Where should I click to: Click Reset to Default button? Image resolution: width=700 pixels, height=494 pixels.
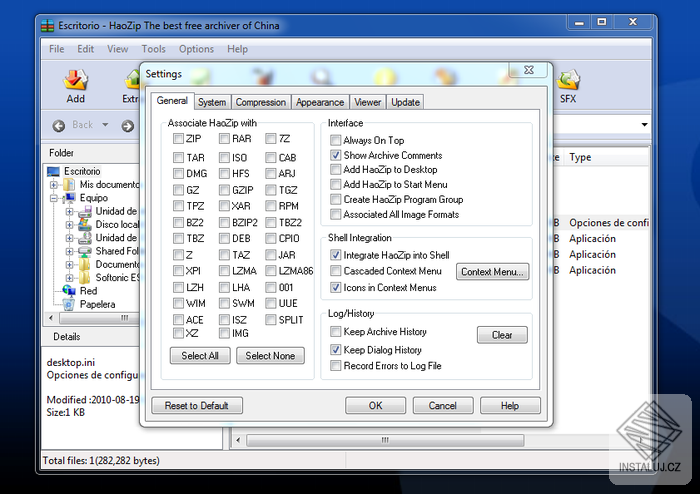point(197,406)
